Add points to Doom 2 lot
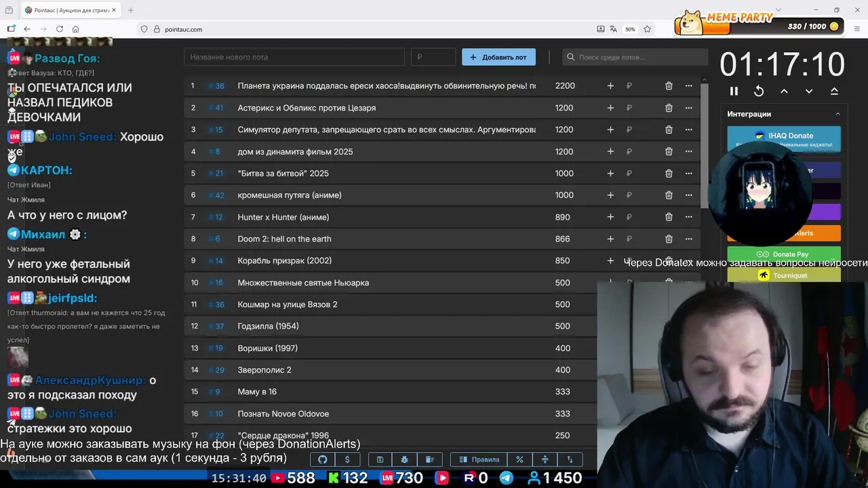This screenshot has width=868, height=488. click(x=610, y=239)
